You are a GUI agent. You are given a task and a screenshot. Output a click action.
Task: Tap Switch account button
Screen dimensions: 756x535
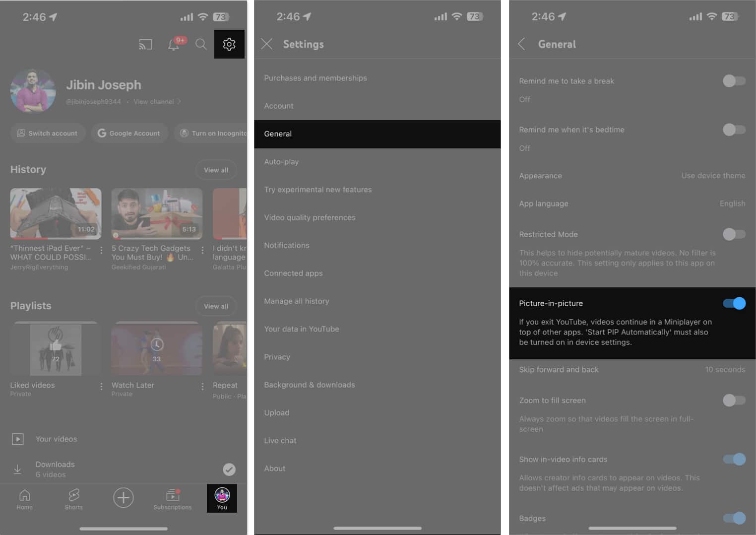(48, 133)
